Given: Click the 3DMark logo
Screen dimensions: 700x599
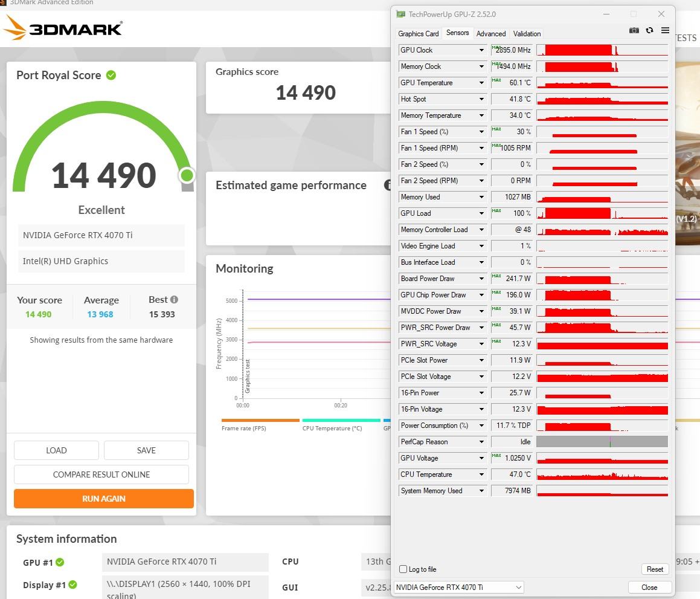Looking at the screenshot, I should point(63,28).
